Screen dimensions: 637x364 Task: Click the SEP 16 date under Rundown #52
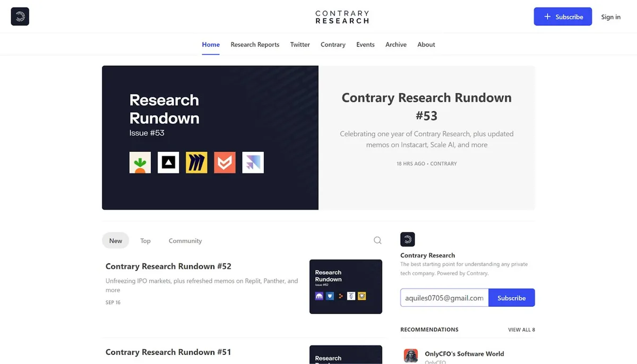[x=113, y=302]
